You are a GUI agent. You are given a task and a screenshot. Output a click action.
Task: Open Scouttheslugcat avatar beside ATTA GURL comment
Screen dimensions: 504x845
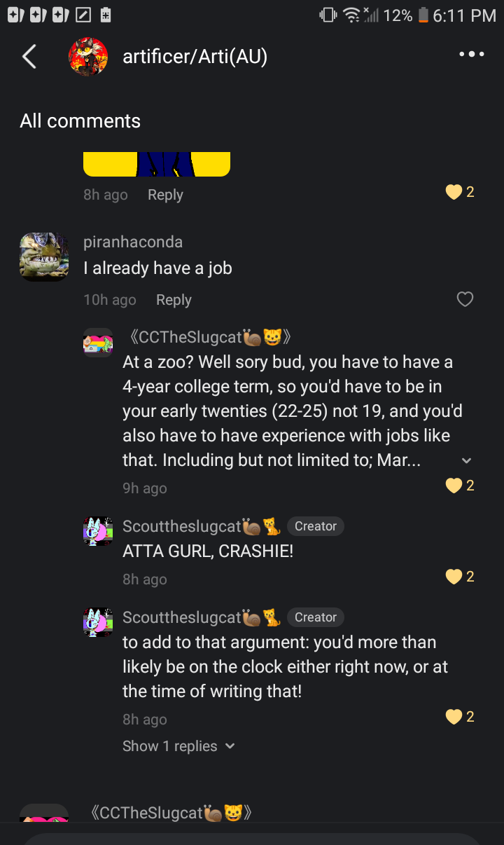point(98,531)
